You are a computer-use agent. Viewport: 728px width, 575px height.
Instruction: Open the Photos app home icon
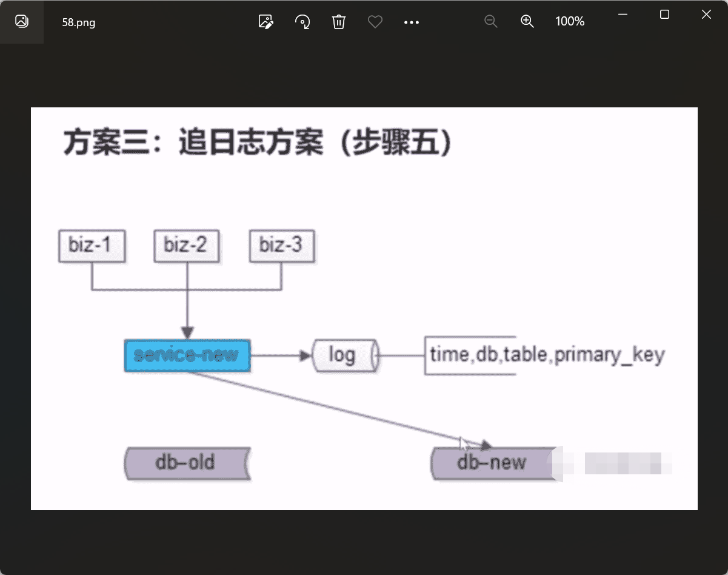pos(22,22)
